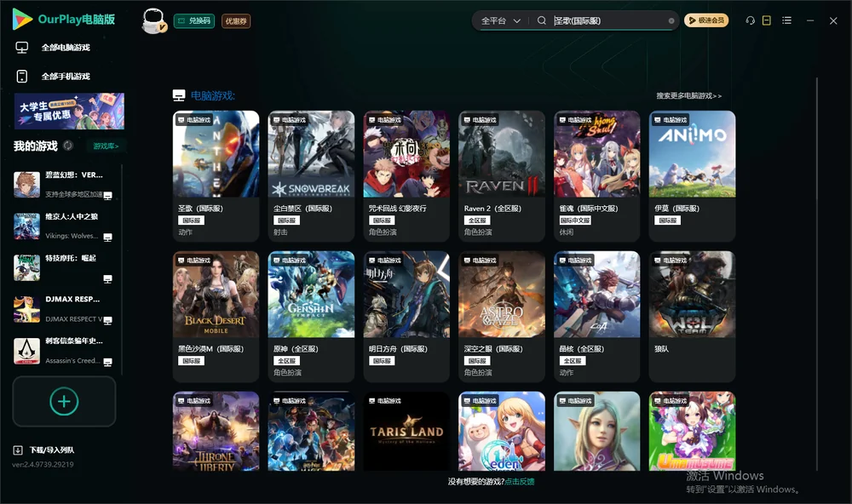The width and height of the screenshot is (852, 504).
Task: Open the 游戏库> link
Action: coord(106,146)
